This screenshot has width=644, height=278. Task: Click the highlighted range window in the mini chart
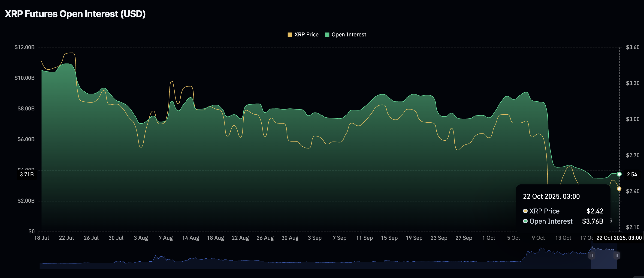pos(604,261)
